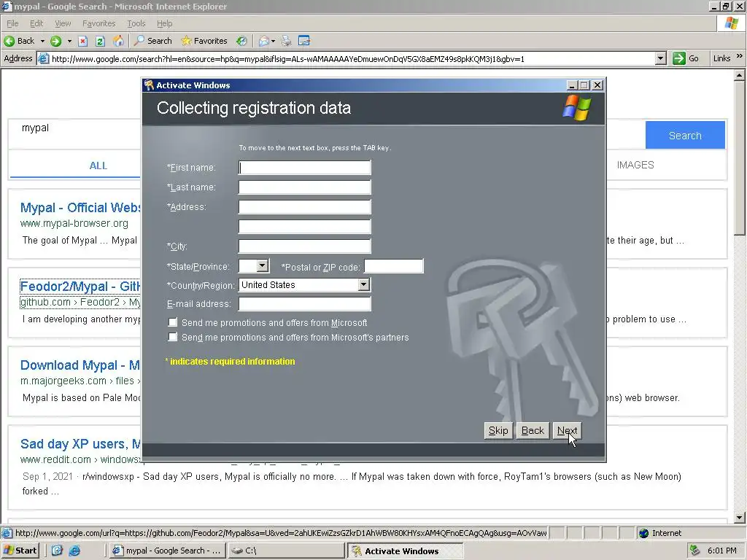Click the Edit page icon in IE toolbar
The height and width of the screenshot is (560, 747).
pos(304,41)
